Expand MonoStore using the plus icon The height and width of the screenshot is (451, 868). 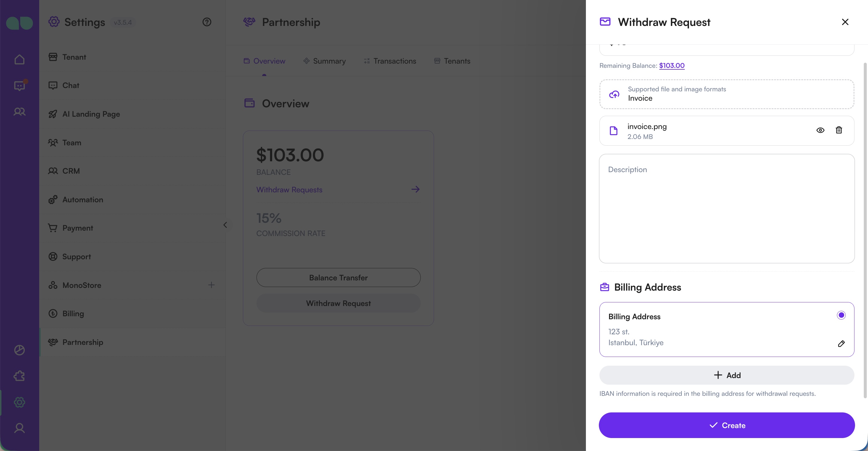pos(211,285)
